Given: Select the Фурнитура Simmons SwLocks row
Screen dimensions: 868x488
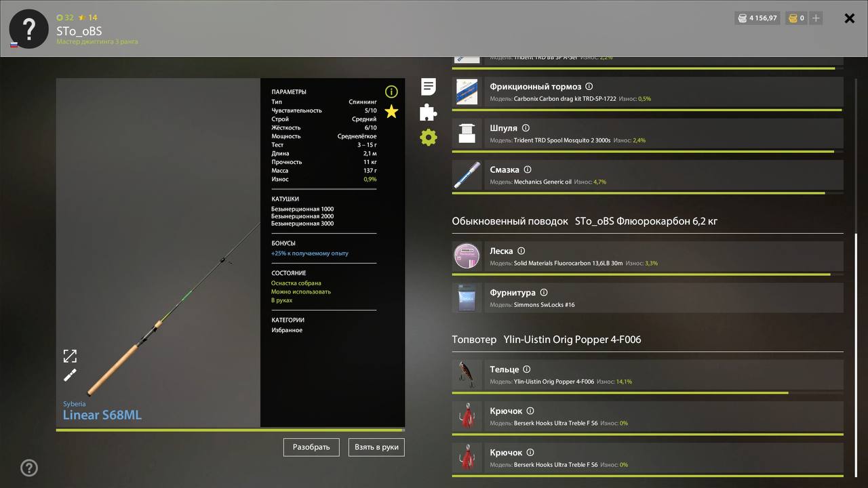Looking at the screenshot, I should click(x=648, y=298).
